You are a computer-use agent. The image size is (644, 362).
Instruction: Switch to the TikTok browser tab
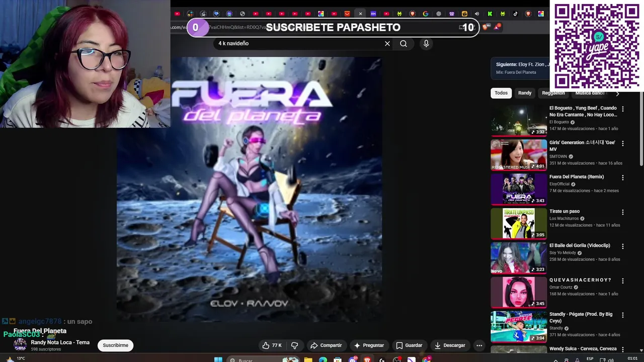(x=515, y=14)
